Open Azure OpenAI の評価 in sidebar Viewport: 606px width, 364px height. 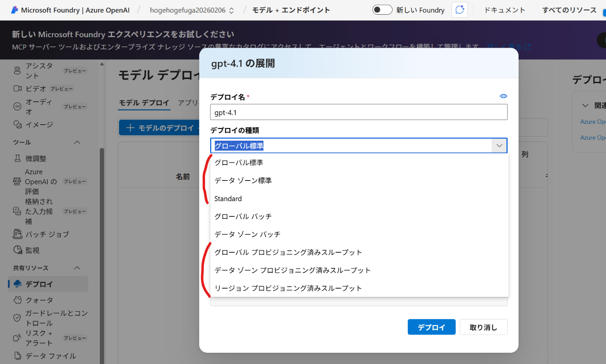coord(41,182)
